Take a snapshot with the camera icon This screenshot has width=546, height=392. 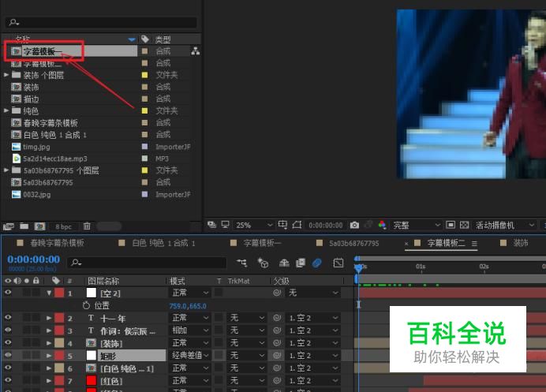(354, 225)
